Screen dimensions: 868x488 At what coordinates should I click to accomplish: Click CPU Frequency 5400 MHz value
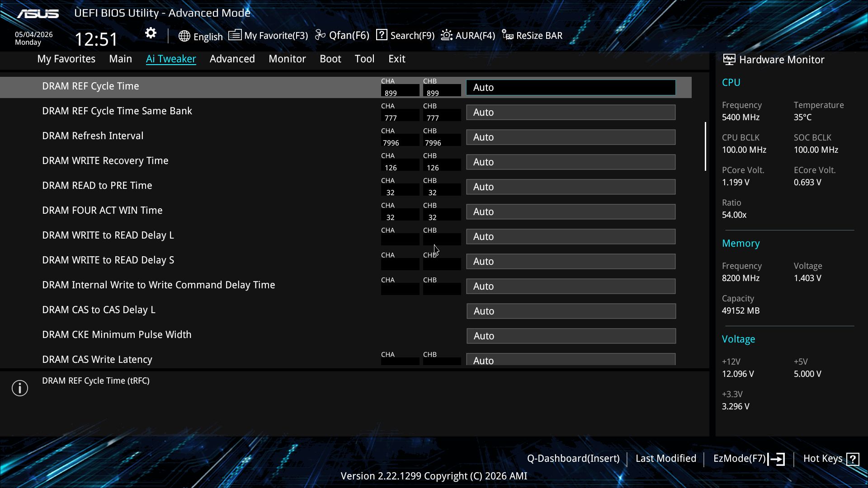[741, 117]
